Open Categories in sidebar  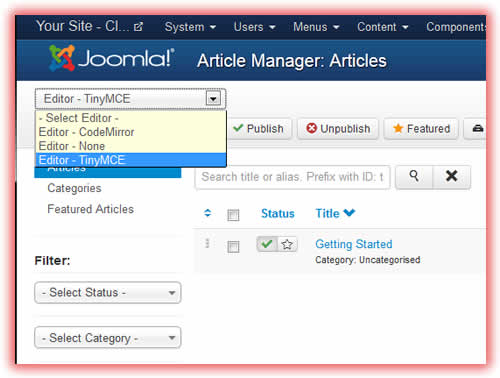(x=74, y=188)
